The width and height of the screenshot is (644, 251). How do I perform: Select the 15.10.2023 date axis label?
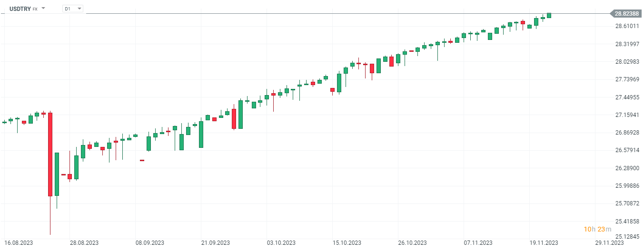tap(347, 243)
